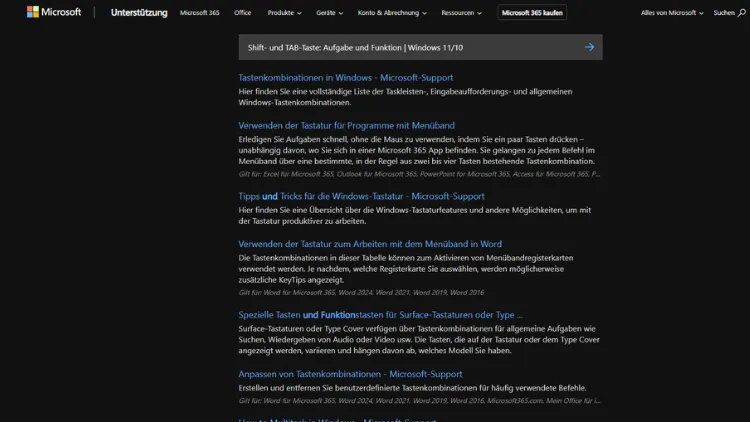Click description starting 'Die Tastenkombinationen in dieser Tabelle'
The width and height of the screenshot is (750, 422).
point(406,269)
